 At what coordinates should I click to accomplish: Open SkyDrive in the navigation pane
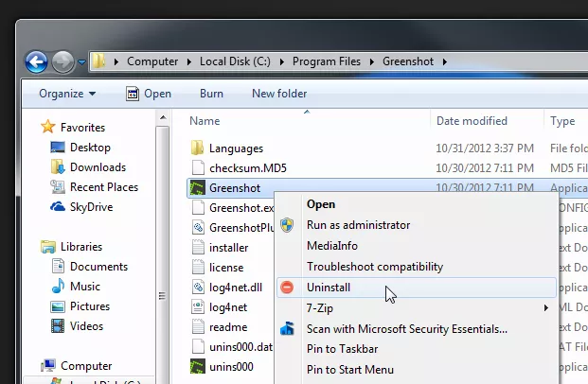click(x=91, y=207)
